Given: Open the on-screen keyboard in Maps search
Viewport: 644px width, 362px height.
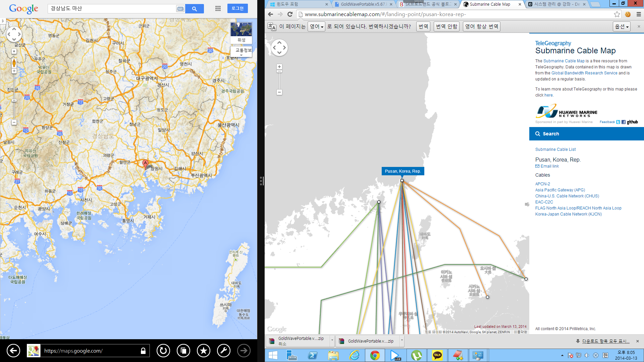Looking at the screenshot, I should click(180, 9).
